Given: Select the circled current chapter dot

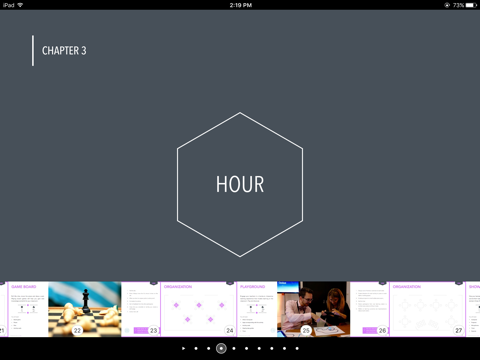Looking at the screenshot, I should click(x=221, y=348).
